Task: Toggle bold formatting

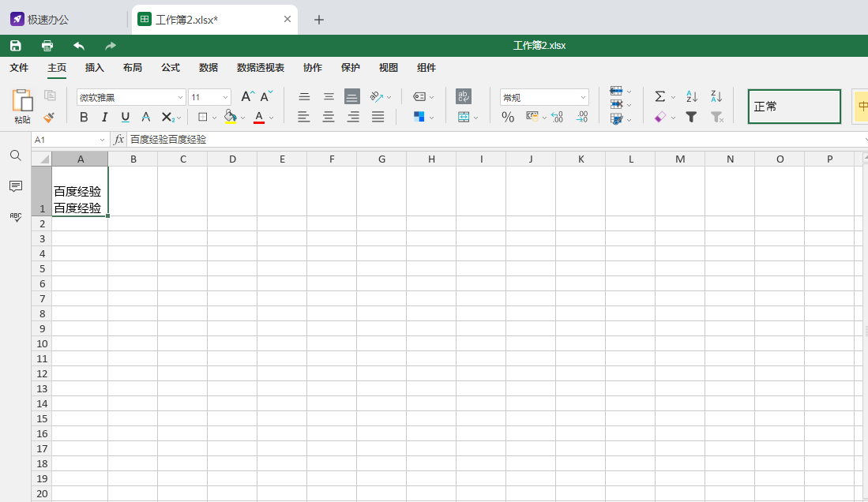Action: click(84, 118)
